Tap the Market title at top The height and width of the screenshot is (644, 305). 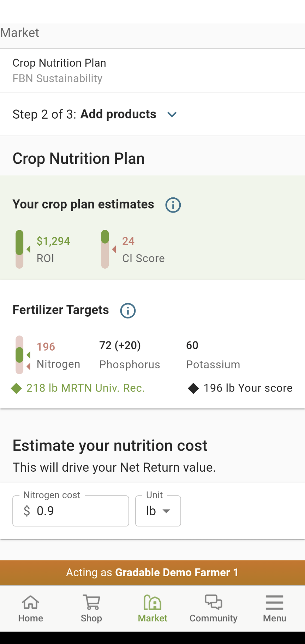pyautogui.click(x=20, y=33)
